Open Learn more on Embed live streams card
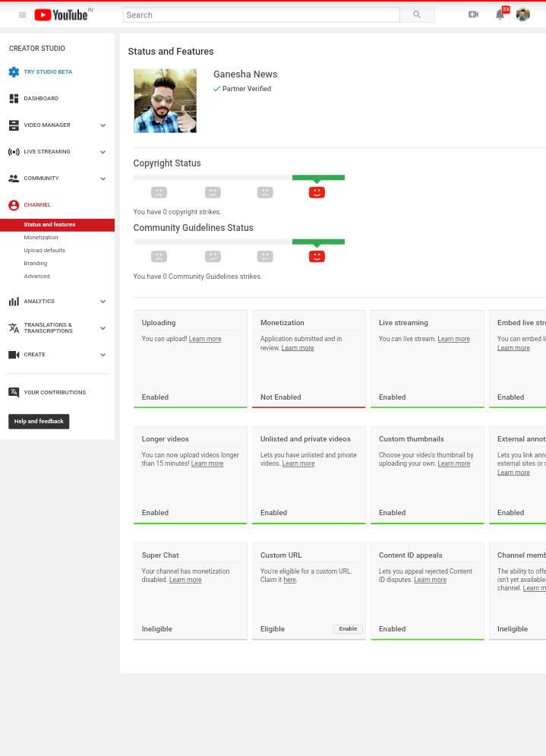The image size is (546, 756). tap(513, 348)
